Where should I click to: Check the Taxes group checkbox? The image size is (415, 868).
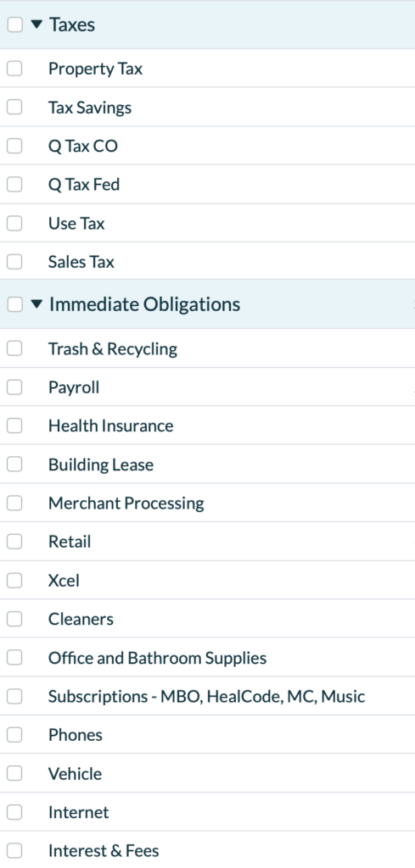coord(15,25)
